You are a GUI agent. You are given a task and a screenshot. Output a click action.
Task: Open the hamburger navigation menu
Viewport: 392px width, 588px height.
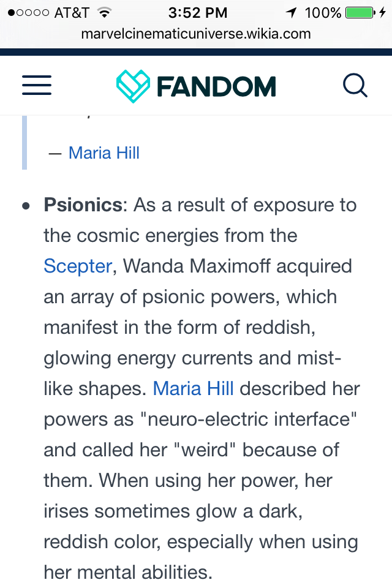tap(36, 85)
